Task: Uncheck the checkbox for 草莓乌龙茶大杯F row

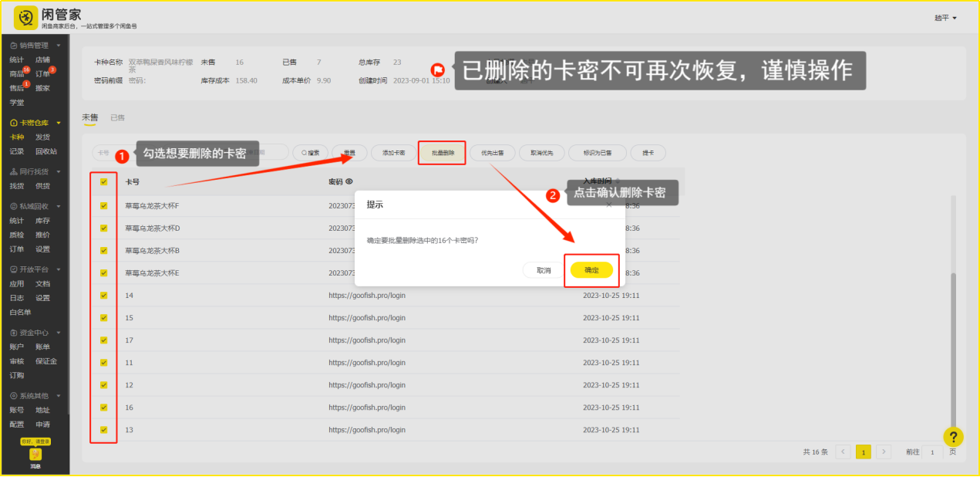Action: tap(104, 206)
